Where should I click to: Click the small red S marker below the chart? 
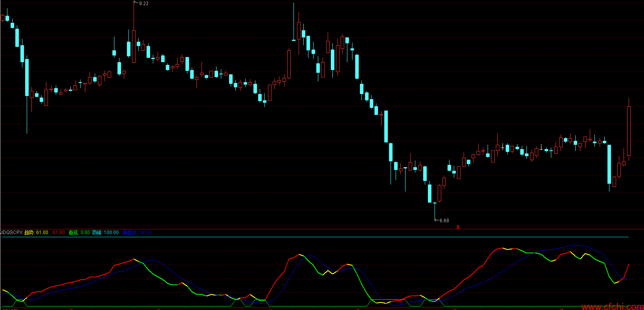458,227
